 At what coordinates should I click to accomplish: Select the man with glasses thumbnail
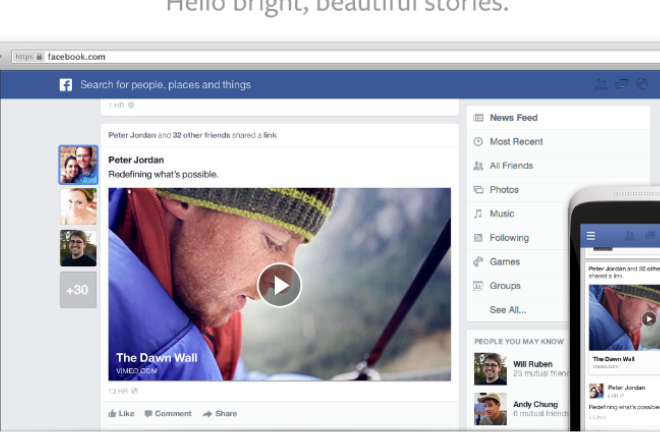78,248
